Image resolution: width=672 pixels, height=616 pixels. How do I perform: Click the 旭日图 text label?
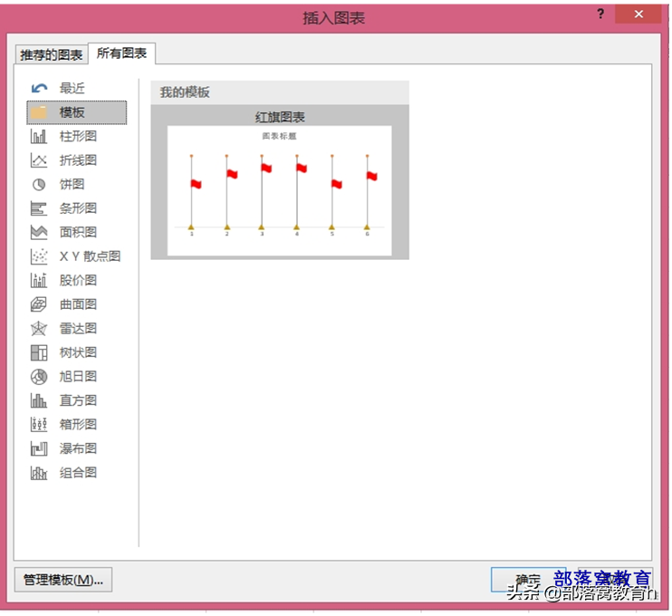[78, 376]
